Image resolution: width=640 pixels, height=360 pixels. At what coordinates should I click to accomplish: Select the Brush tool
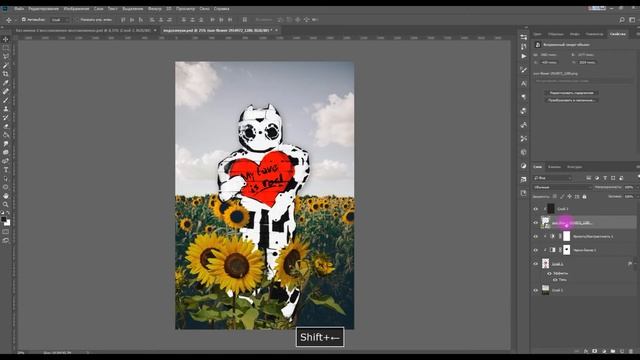tap(6, 100)
